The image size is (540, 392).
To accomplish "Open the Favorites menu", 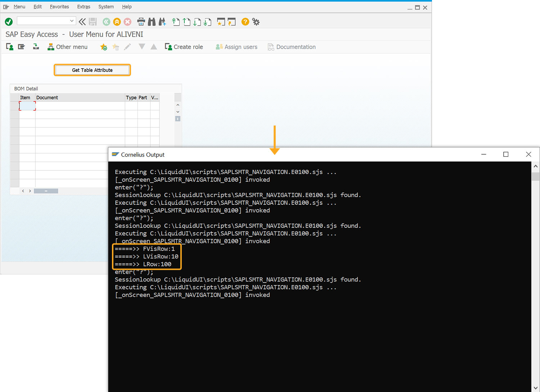I will click(x=59, y=6).
